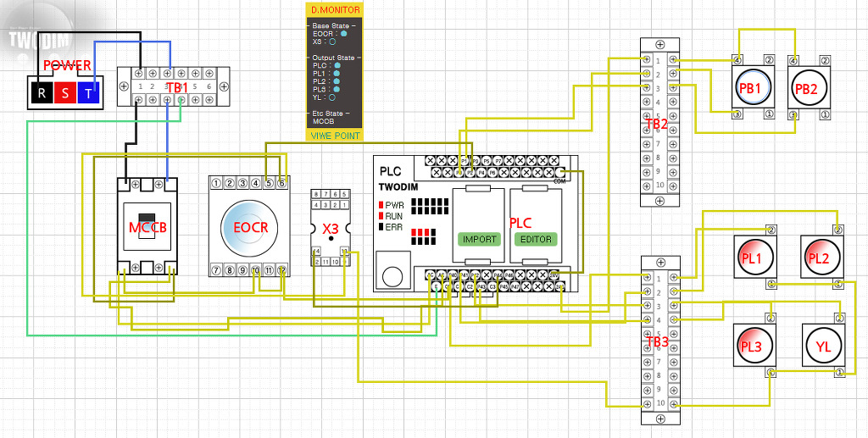Screen dimensions: 868x438
Task: Click X3 state dot in D.MONITOR
Action: tap(332, 42)
